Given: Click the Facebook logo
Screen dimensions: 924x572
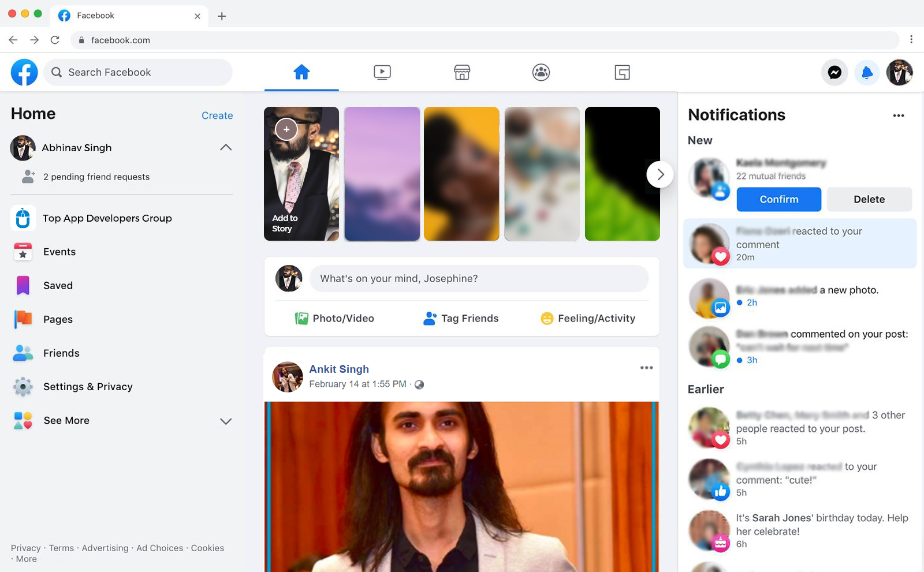Looking at the screenshot, I should [24, 73].
